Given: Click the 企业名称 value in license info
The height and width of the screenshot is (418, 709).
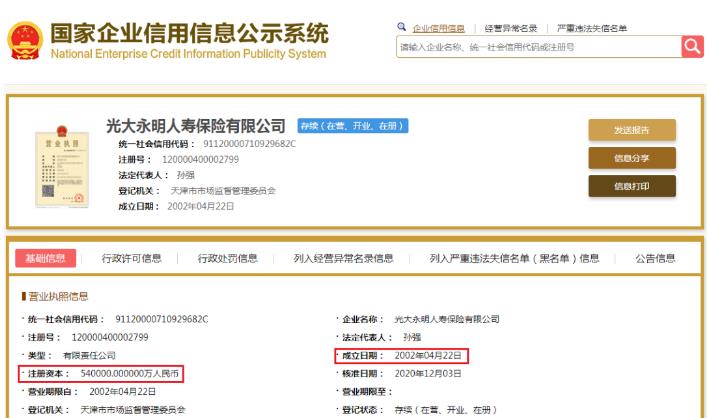Looking at the screenshot, I should click(x=447, y=319).
